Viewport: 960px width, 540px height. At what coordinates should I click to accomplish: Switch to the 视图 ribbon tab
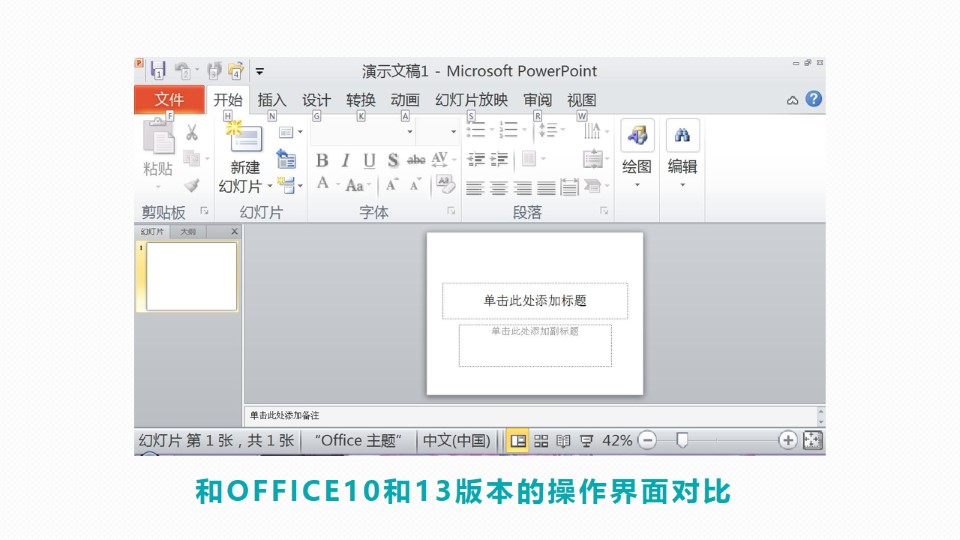[582, 100]
